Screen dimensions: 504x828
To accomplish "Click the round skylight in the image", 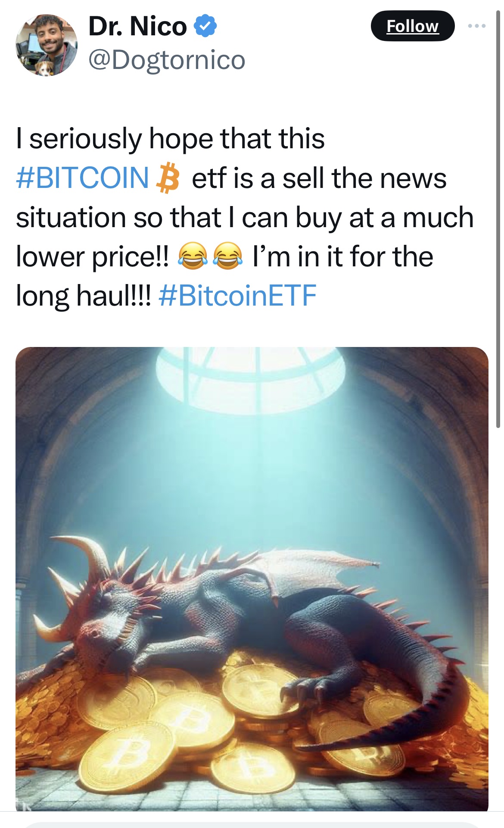I will coord(251,379).
